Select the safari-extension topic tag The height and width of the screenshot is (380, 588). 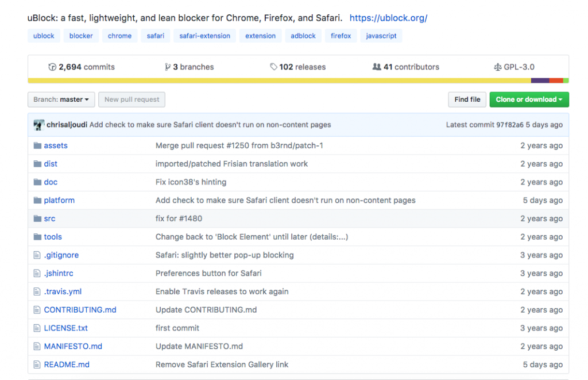[204, 36]
